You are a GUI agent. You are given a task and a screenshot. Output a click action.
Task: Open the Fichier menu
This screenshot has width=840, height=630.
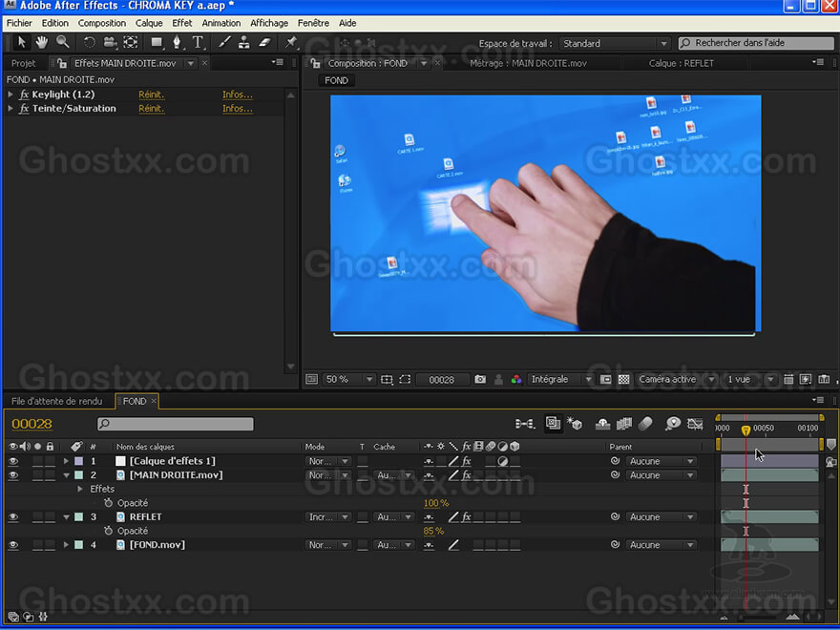point(19,23)
